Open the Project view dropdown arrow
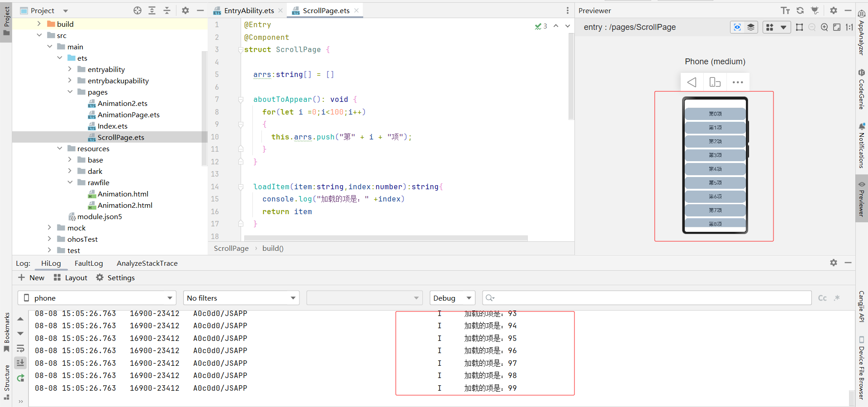The height and width of the screenshot is (407, 868). pyautogui.click(x=66, y=10)
